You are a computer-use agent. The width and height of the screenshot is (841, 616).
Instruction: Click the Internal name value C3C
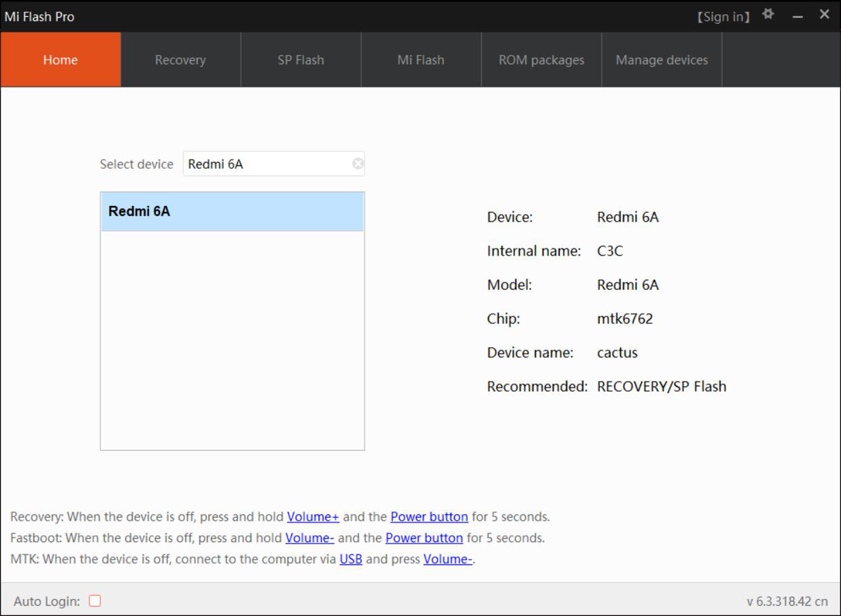click(610, 251)
